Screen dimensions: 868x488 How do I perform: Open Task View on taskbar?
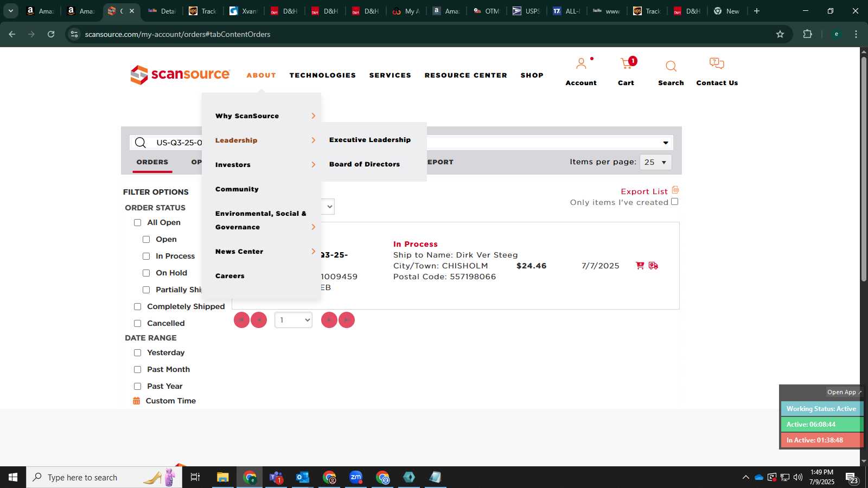195,477
